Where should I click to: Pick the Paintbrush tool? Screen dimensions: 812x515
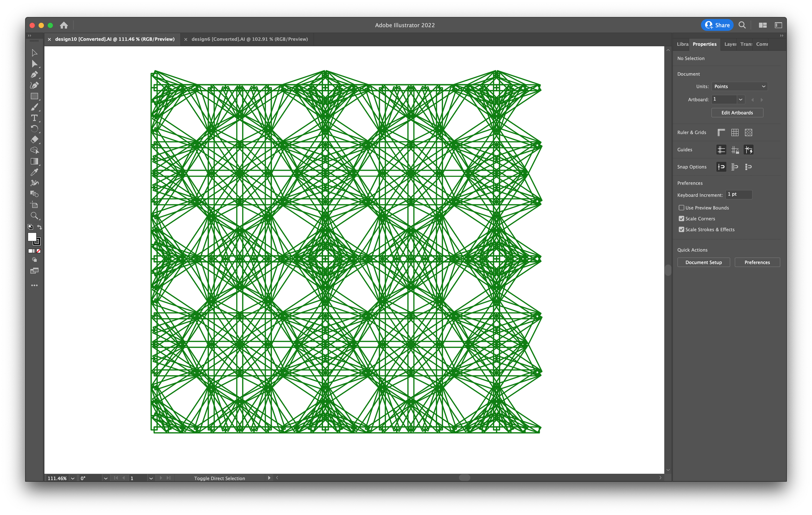pos(35,107)
